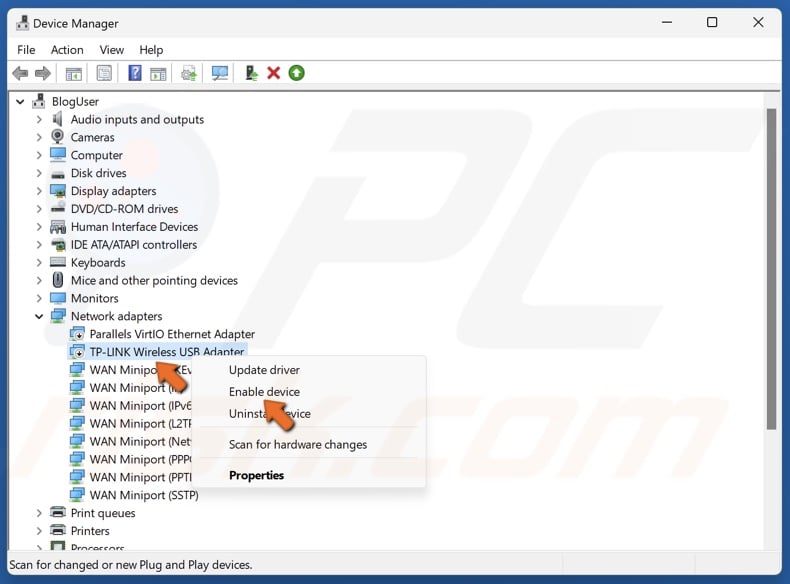
Task: Expand the Display adapters chevron
Action: [39, 191]
